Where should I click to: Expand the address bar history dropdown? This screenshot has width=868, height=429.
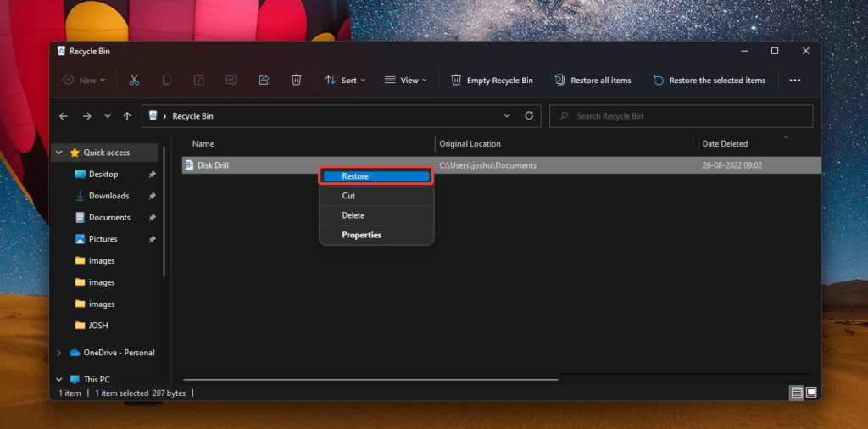[x=507, y=116]
